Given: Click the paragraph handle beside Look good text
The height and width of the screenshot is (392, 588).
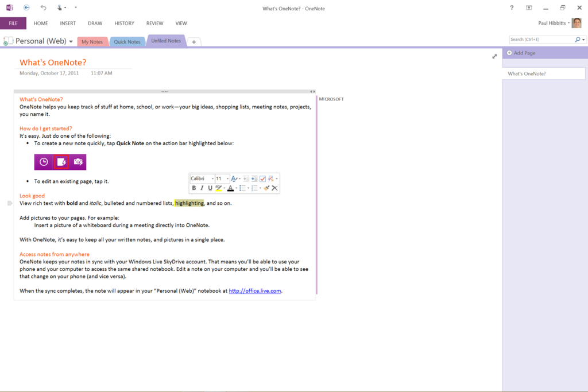Looking at the screenshot, I should tap(10, 203).
